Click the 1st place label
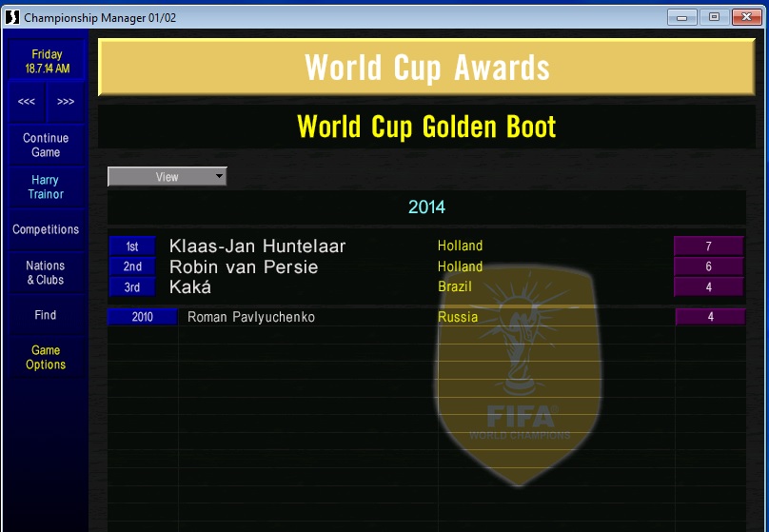Image resolution: width=769 pixels, height=532 pixels. point(132,246)
